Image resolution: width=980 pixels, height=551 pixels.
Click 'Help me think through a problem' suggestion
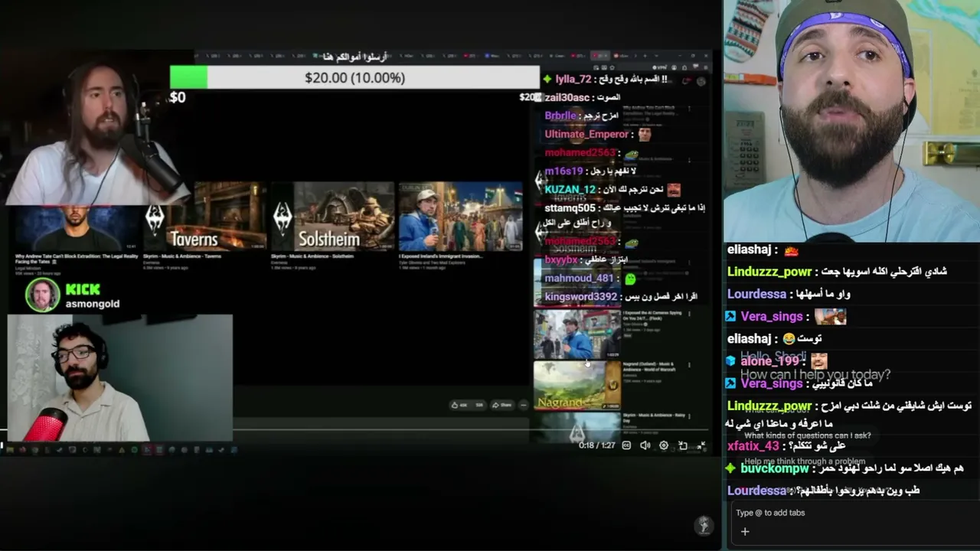(x=805, y=461)
